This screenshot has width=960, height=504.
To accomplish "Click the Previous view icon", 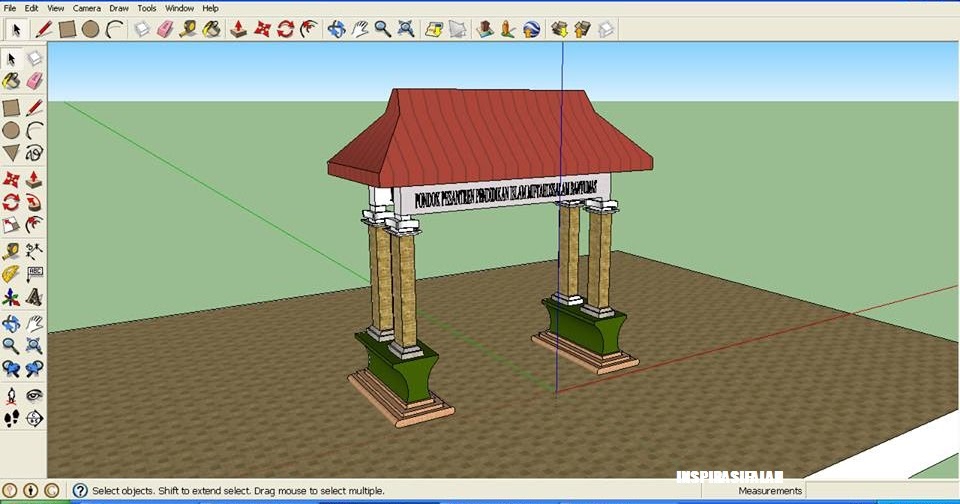I will tap(11, 368).
